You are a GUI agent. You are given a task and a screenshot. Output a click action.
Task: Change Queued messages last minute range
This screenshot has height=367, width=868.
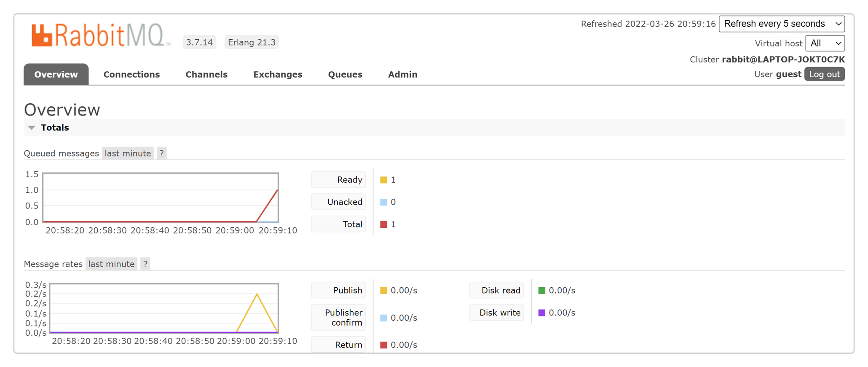pos(128,153)
